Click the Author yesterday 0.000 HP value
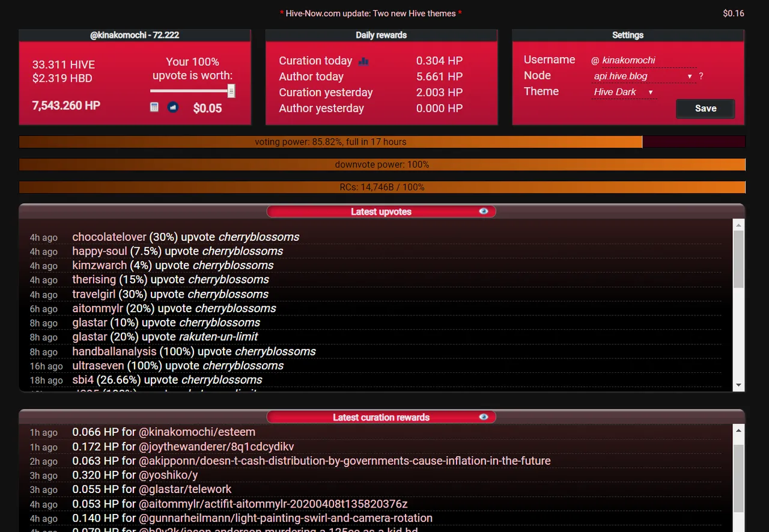Screen dimensions: 769x532 coord(439,108)
